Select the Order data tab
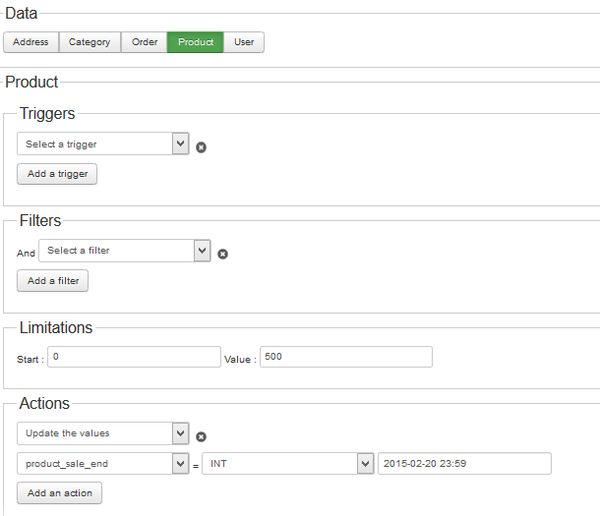 [x=144, y=42]
